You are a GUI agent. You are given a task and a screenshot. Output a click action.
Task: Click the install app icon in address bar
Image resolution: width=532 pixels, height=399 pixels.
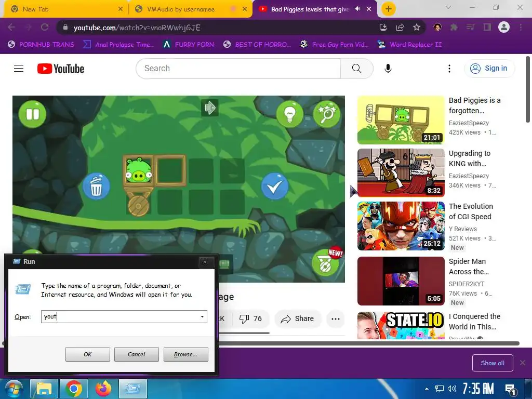coord(383,27)
